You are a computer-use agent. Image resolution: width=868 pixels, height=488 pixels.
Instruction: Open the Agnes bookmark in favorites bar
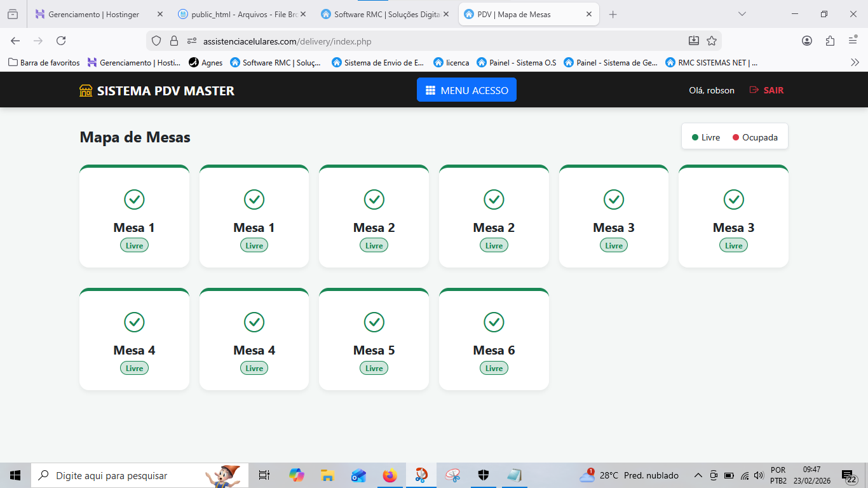point(205,62)
